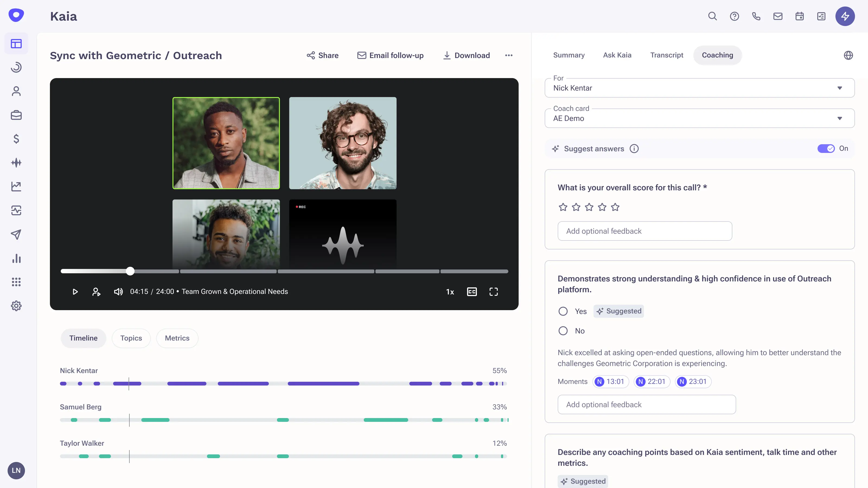Select the Analytics trend icon in the sidebar
The height and width of the screenshot is (488, 868).
click(16, 186)
